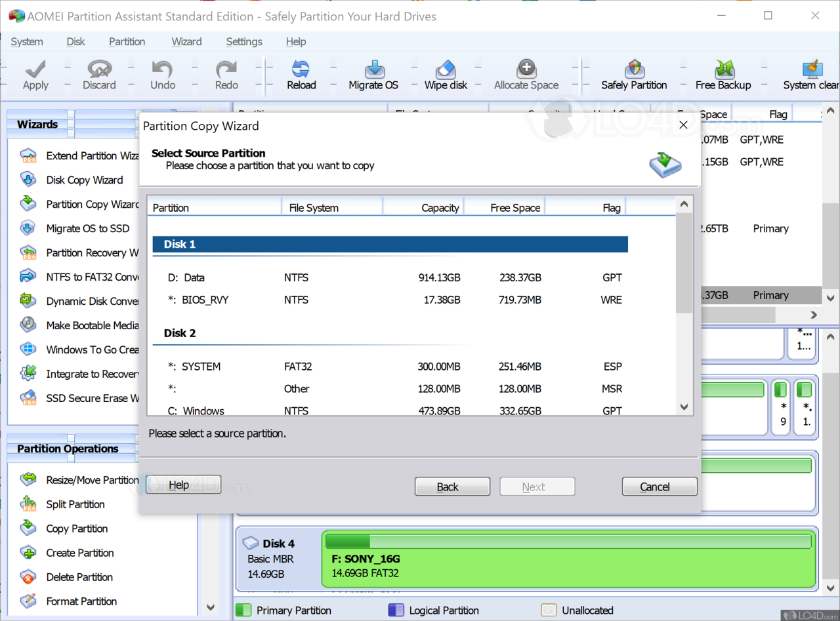
Task: Click the Reload toolbar icon
Action: (301, 75)
